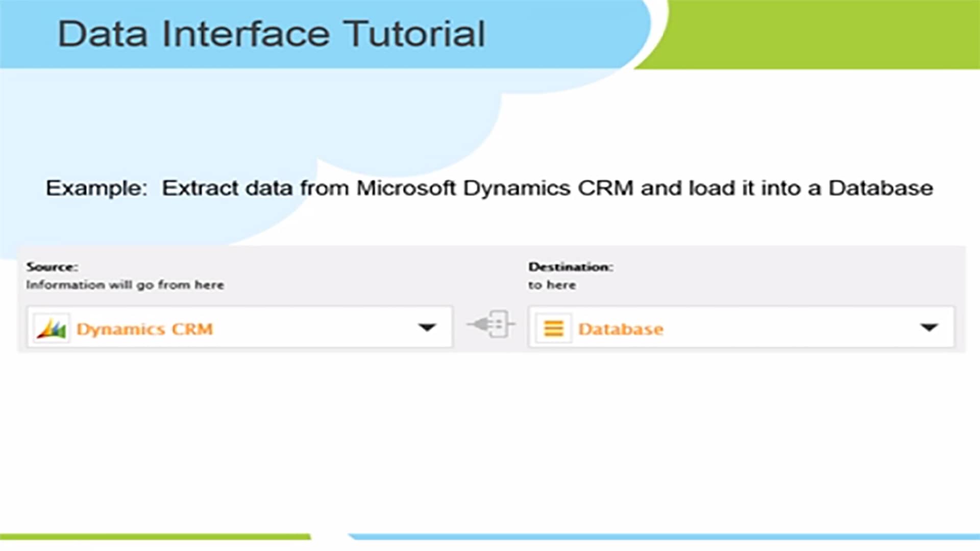
Task: Click the 'Destination:' label
Action: pos(571,267)
